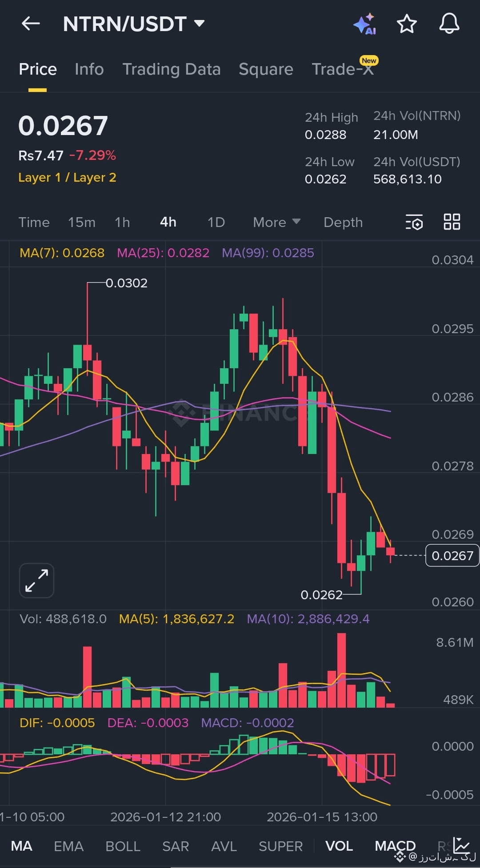Open the Depth view
Viewport: 480px width, 868px height.
[342, 222]
